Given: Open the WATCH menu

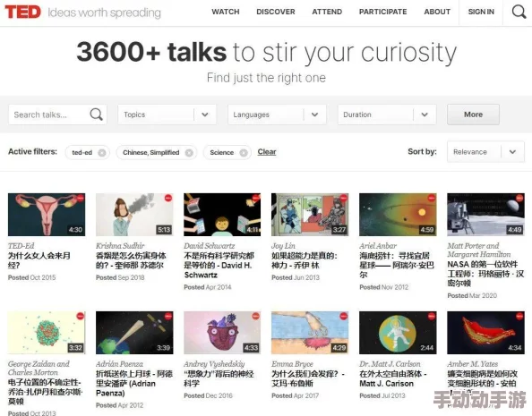Looking at the screenshot, I should 226,12.
